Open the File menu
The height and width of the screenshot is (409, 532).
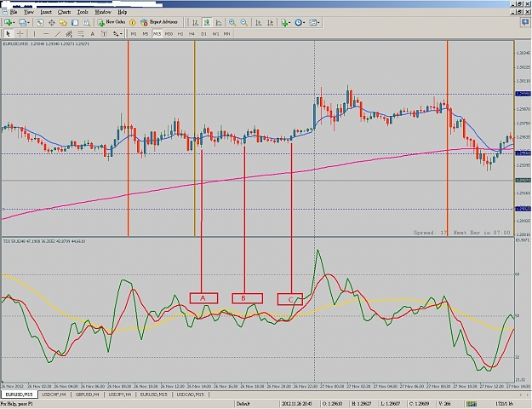tap(14, 12)
